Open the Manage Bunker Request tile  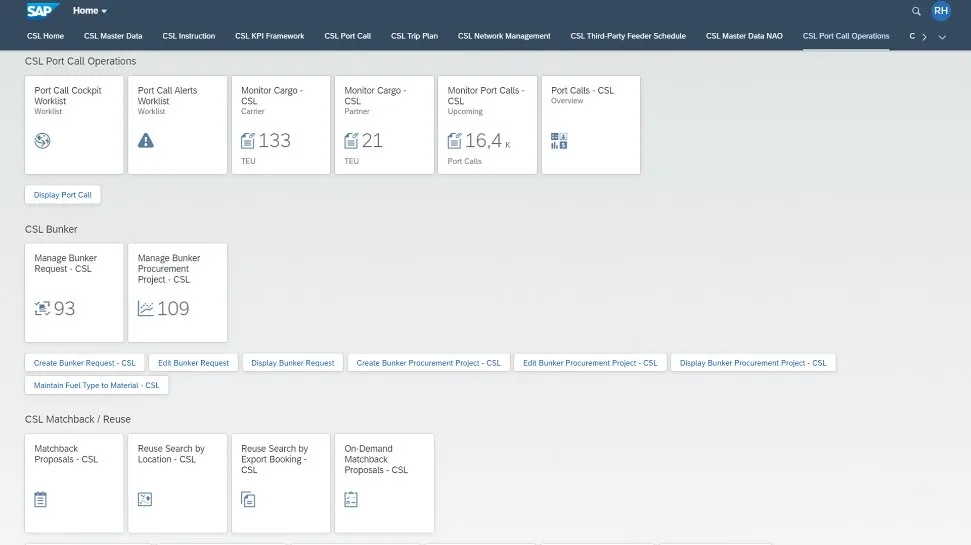74,292
